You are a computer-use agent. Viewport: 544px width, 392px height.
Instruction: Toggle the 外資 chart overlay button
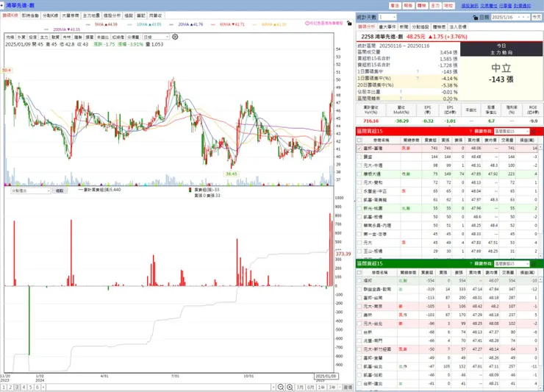(21, 38)
